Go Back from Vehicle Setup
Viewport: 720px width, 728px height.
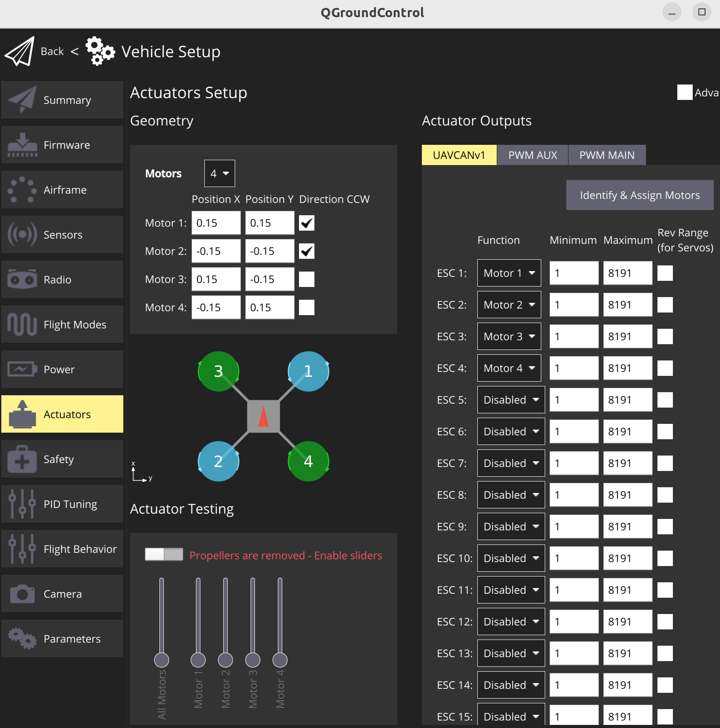(52, 51)
